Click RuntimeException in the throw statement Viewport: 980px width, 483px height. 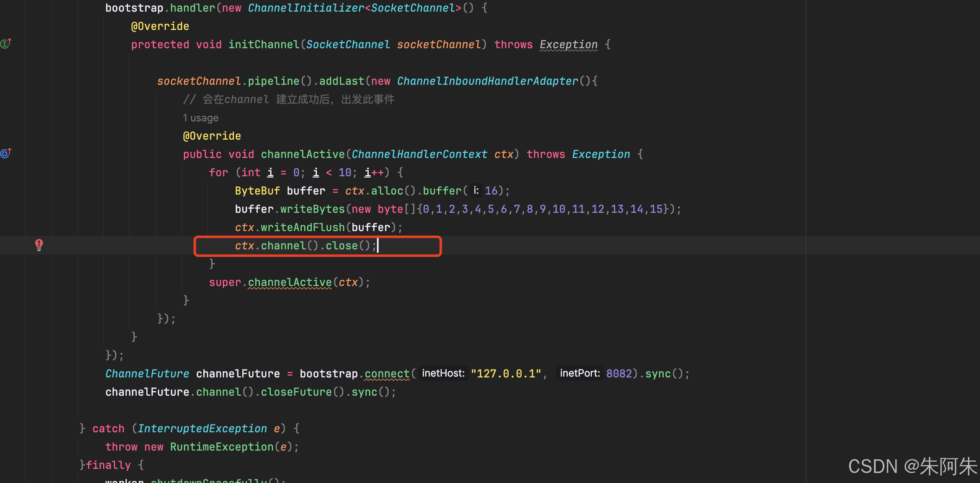pos(222,447)
